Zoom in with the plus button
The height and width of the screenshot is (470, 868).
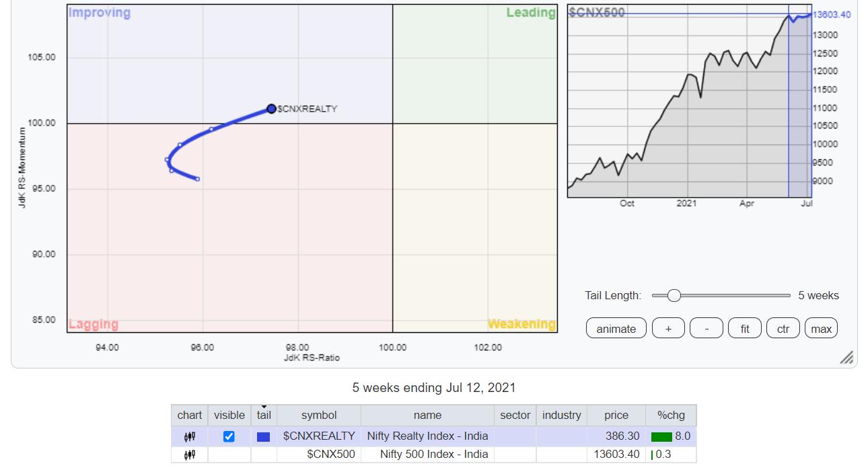(x=668, y=329)
